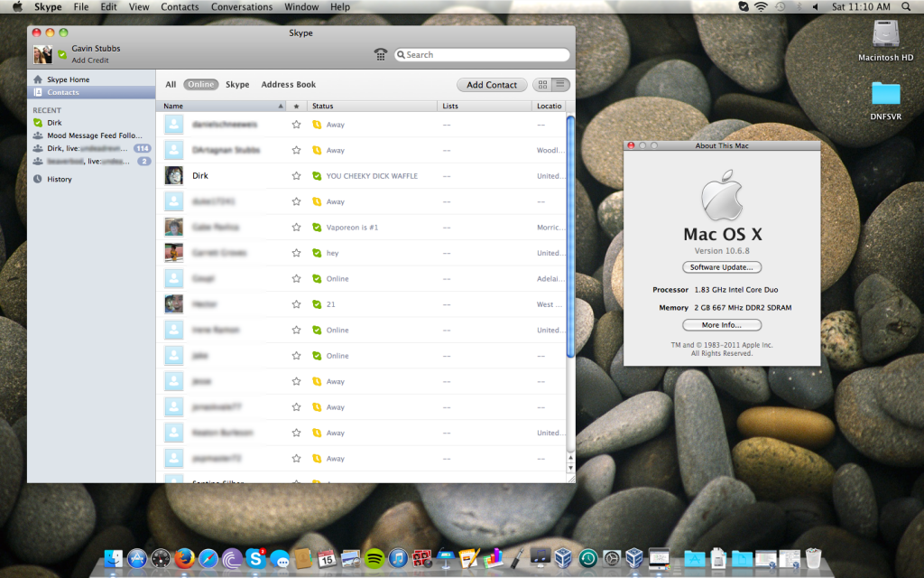924x578 pixels.
Task: Switch contacts to grid view
Action: pyautogui.click(x=542, y=84)
